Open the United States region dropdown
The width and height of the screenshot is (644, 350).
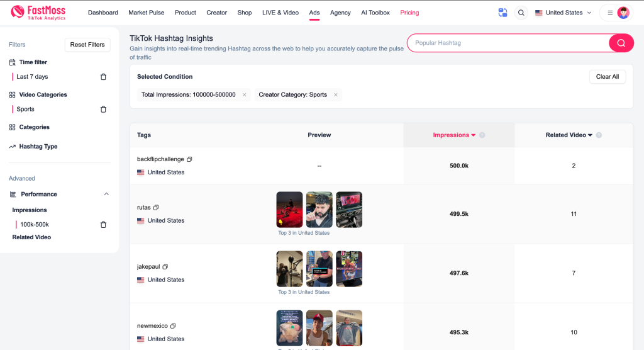tap(563, 13)
